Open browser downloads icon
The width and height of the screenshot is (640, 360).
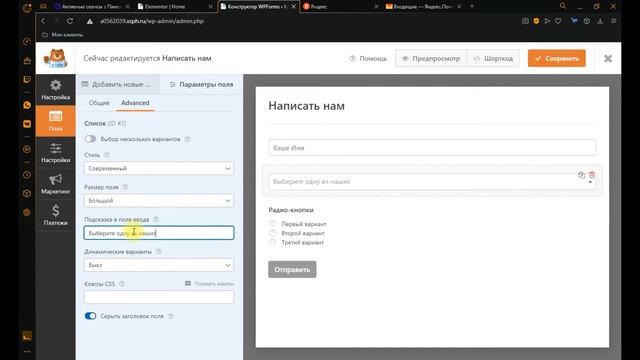pos(600,21)
